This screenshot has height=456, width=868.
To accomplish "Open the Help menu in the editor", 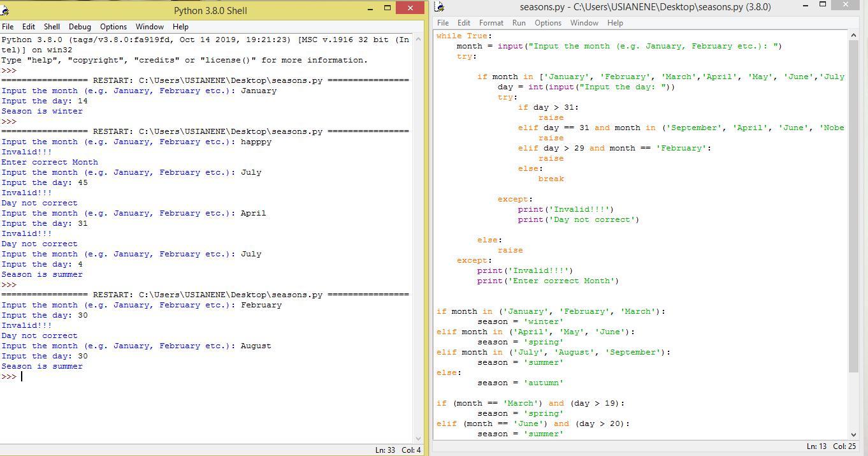I will tap(614, 23).
